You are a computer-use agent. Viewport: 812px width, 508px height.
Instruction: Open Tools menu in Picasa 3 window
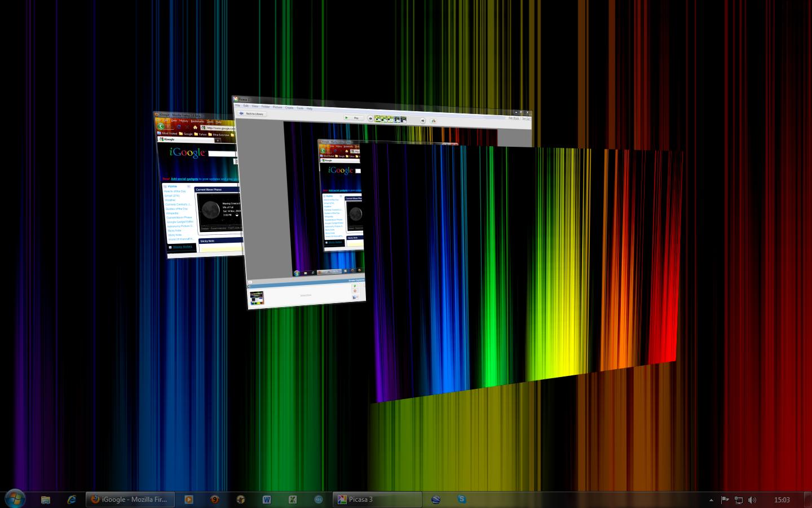[300, 108]
